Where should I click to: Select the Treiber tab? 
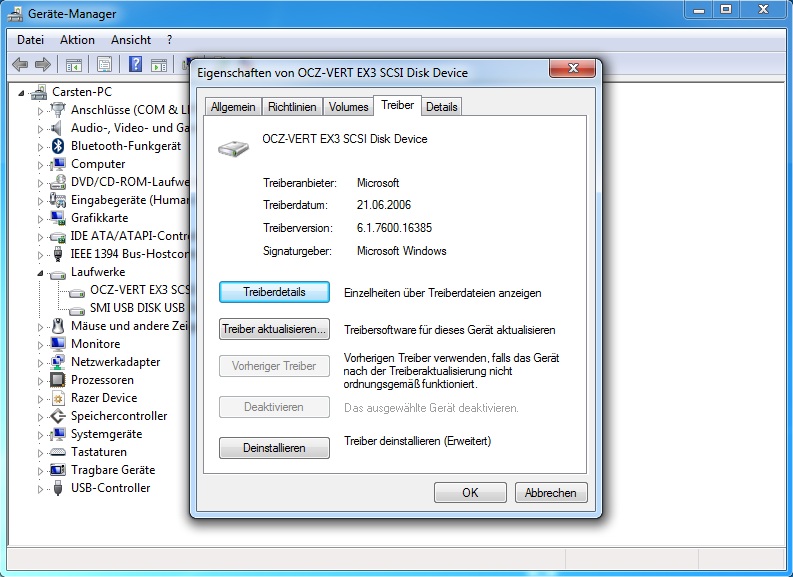(398, 105)
